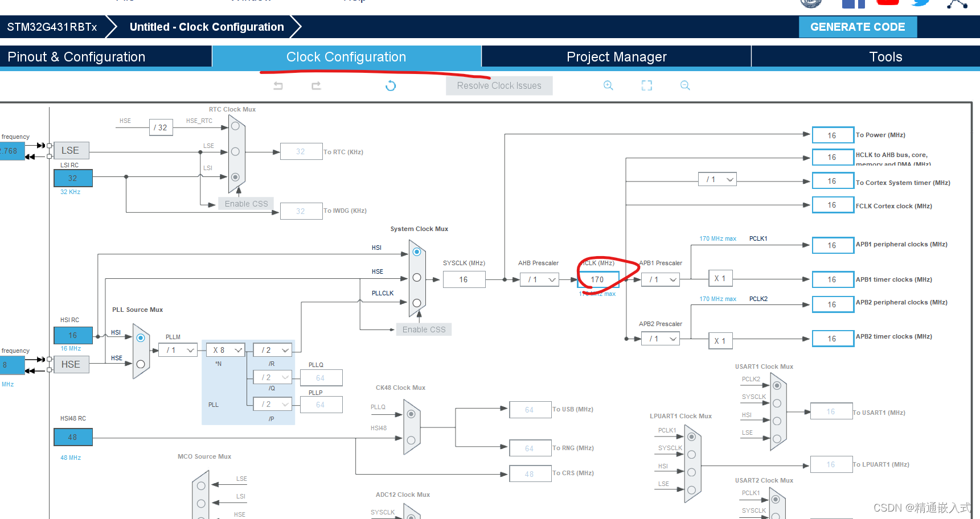Select HSI in LPUART1 Clock Mux
Viewport: 980px width, 519px height.
click(691, 472)
